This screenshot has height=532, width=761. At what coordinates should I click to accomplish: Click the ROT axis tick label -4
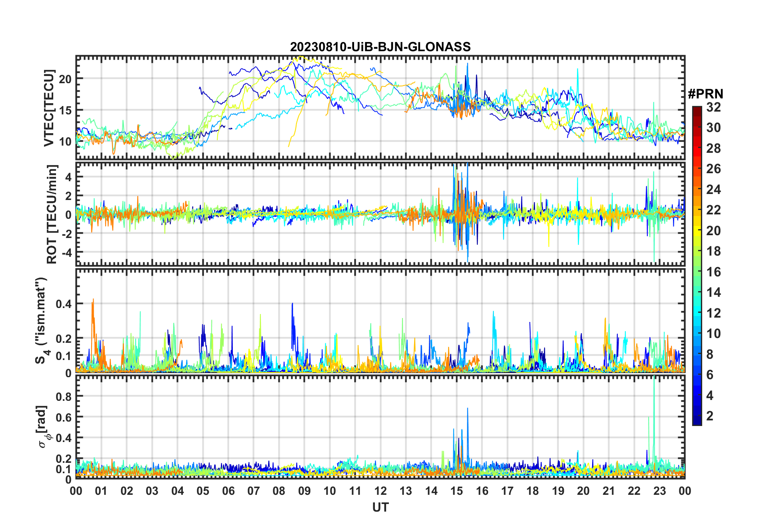click(65, 253)
